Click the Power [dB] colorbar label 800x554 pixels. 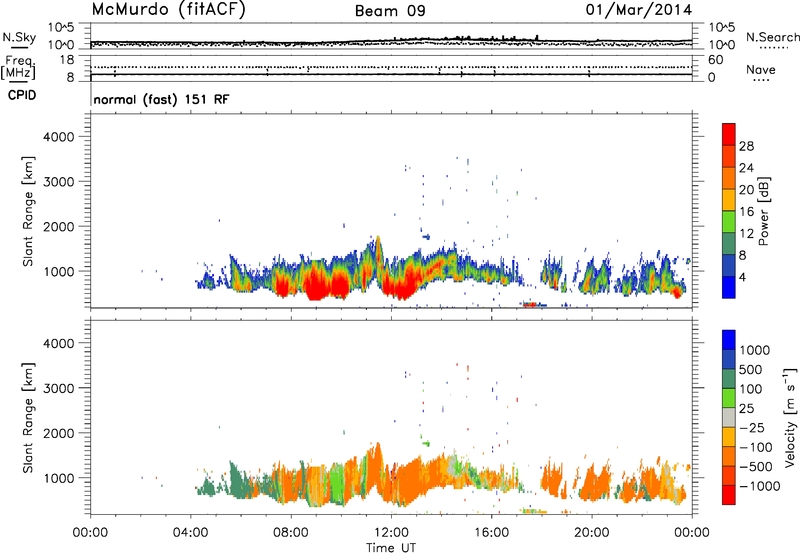pyautogui.click(x=763, y=211)
